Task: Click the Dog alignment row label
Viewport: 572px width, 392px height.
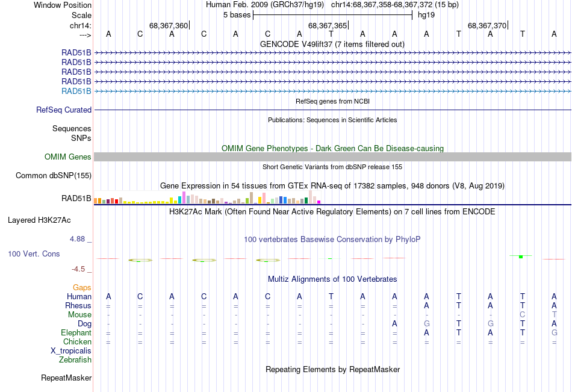Action: [x=85, y=324]
